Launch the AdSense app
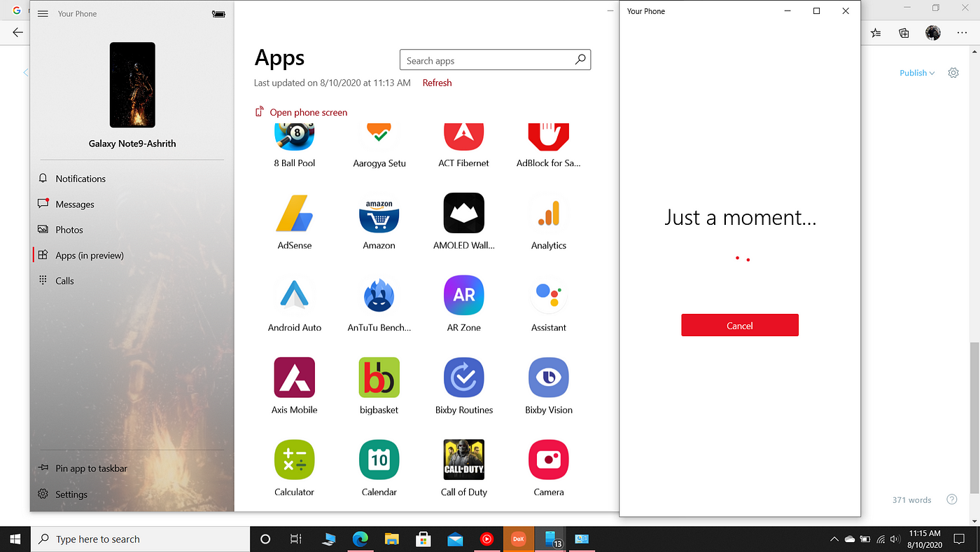 coord(294,213)
